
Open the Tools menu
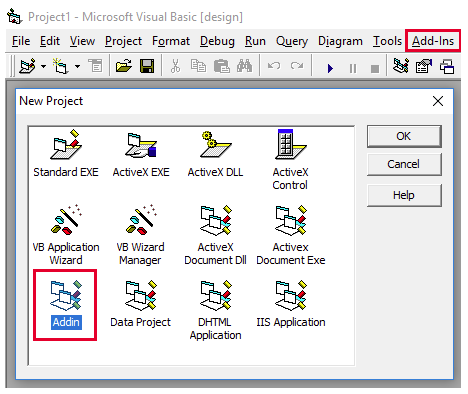click(x=387, y=41)
